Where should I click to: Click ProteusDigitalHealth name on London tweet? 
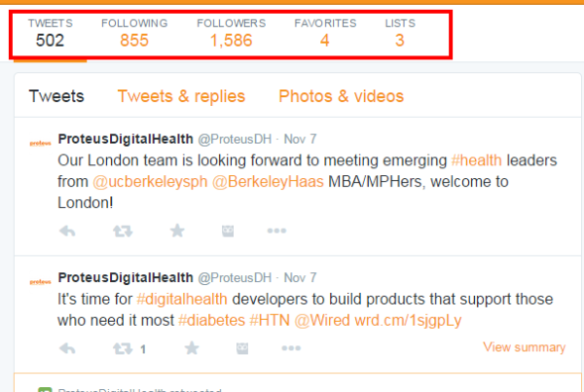(x=126, y=139)
